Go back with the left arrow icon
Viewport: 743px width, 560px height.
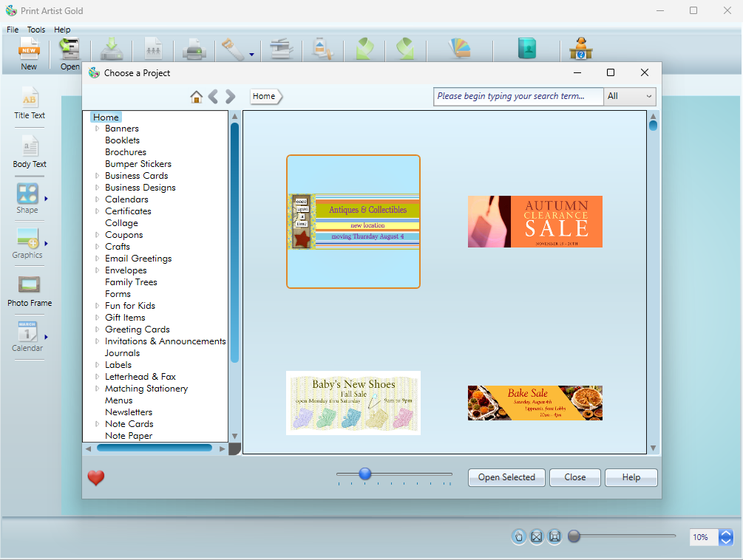[213, 97]
